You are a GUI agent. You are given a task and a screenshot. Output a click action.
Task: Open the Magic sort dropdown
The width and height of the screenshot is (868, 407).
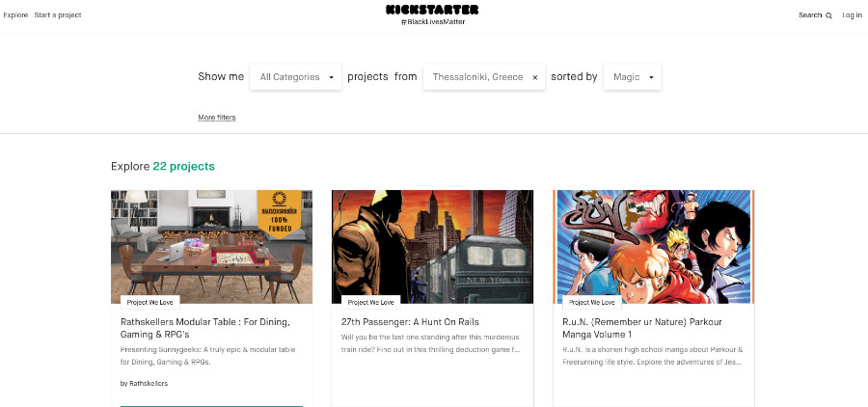click(x=632, y=77)
